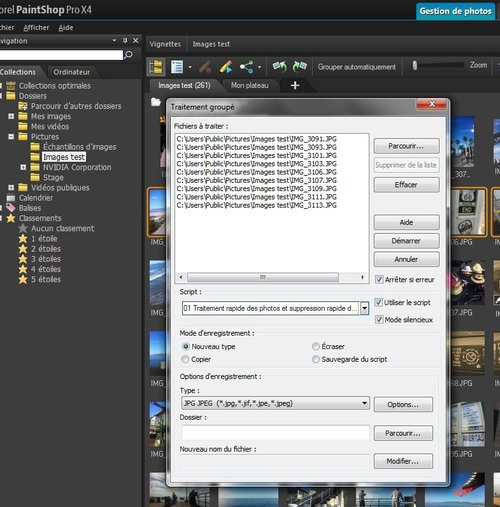This screenshot has width=500, height=507.
Task: Open navigation panel options arrow
Action: coord(114,40)
